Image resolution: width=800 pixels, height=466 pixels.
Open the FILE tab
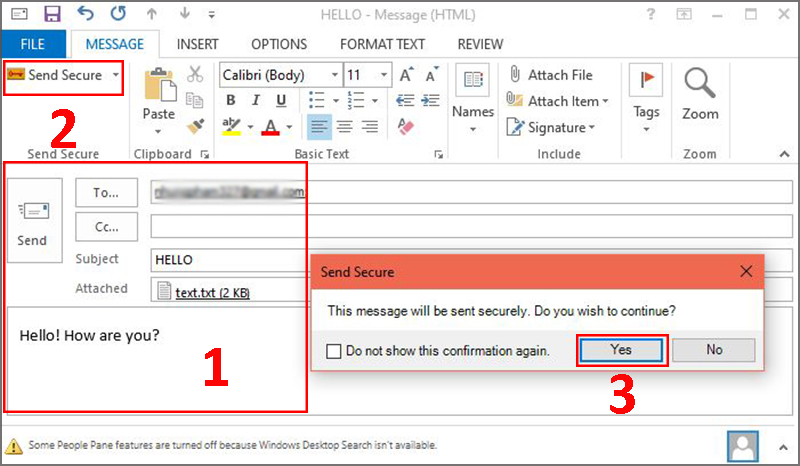[33, 44]
